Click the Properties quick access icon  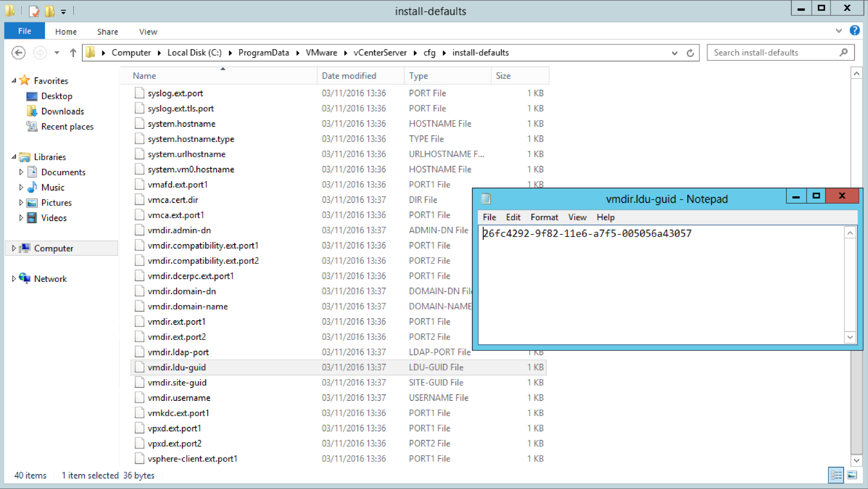pos(34,11)
